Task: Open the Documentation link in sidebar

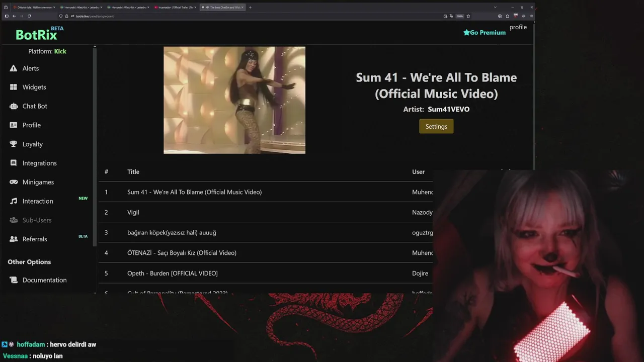Action: pos(44,280)
